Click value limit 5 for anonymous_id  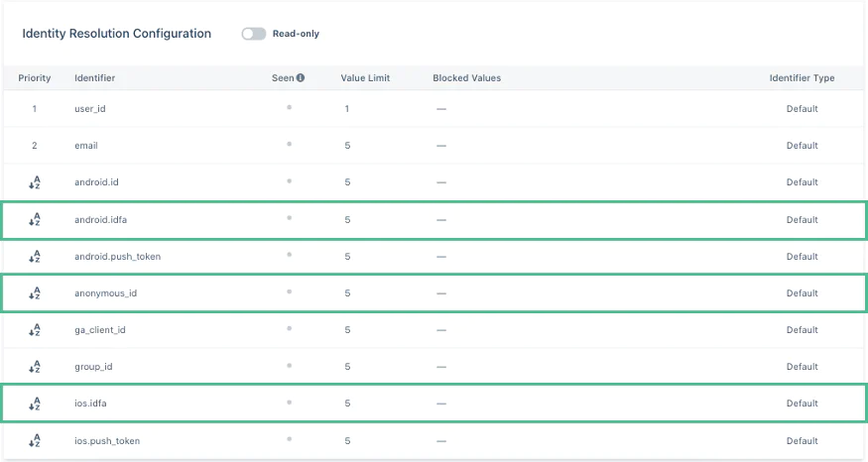(347, 293)
